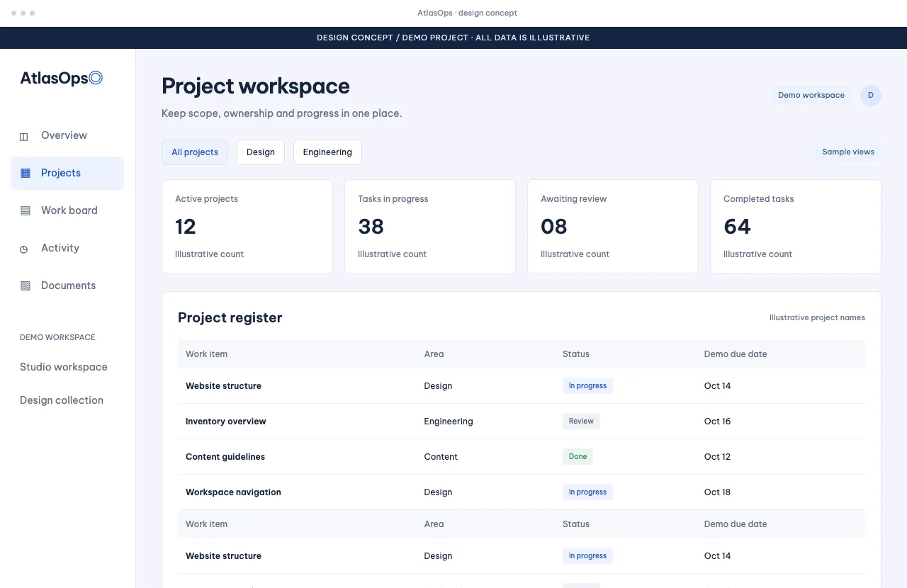Click Illustrative project names label
This screenshot has width=907, height=588.
pyautogui.click(x=817, y=317)
